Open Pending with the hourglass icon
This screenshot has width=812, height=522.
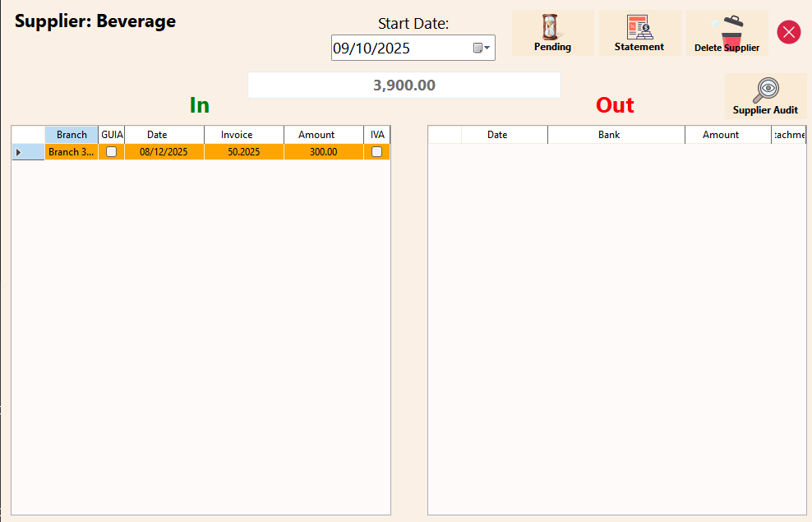[552, 33]
